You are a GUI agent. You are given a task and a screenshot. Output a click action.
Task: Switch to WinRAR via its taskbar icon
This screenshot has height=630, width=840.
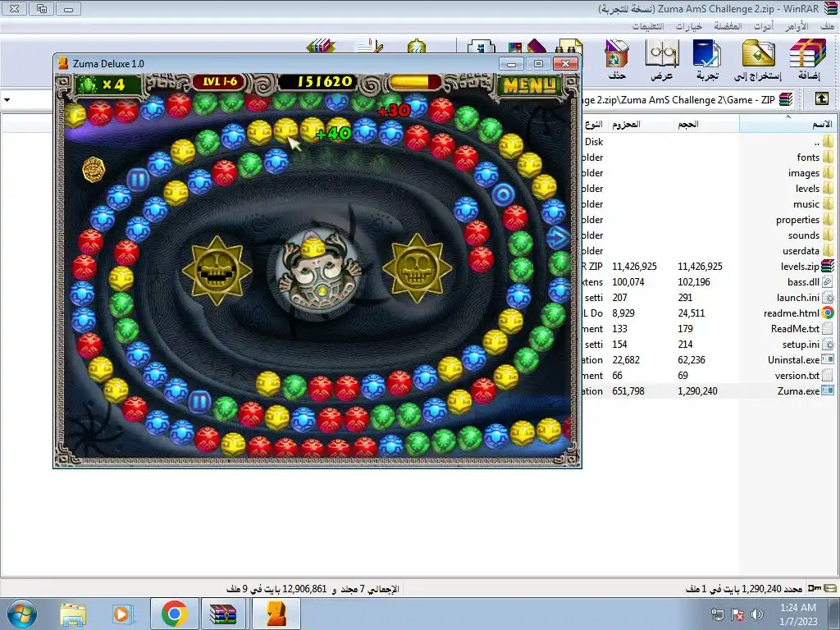tap(223, 614)
